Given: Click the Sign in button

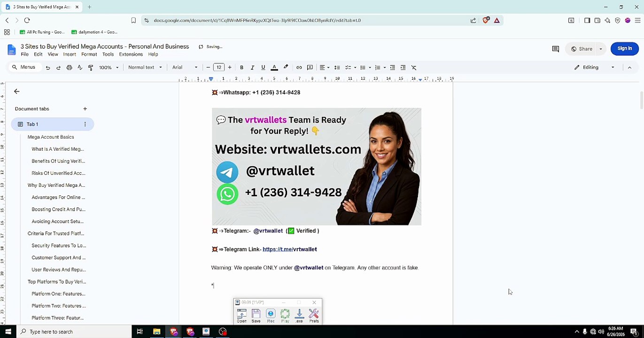Looking at the screenshot, I should click(x=625, y=48).
